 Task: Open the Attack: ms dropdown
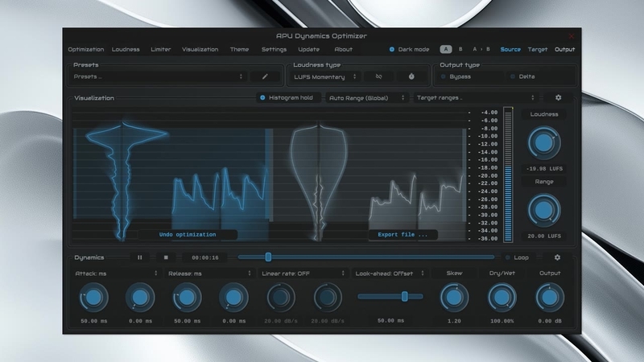point(116,274)
